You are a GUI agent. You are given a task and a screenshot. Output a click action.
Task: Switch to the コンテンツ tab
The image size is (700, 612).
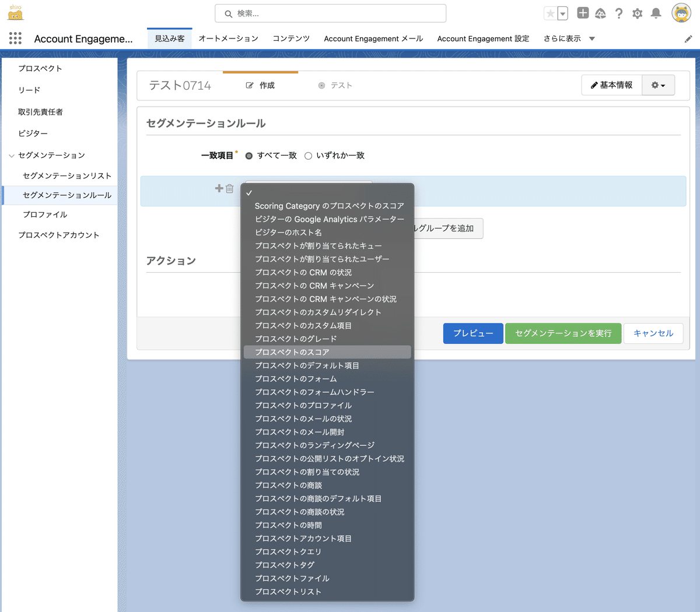[x=291, y=38]
